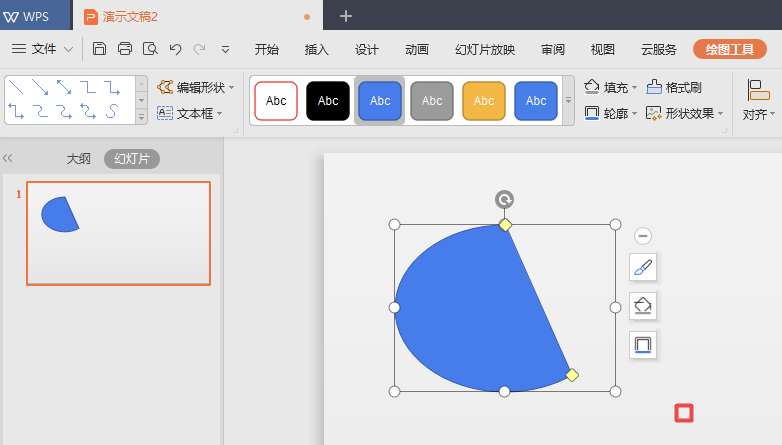
Task: Switch to the 幻灯片 pane view
Action: pyautogui.click(x=132, y=158)
